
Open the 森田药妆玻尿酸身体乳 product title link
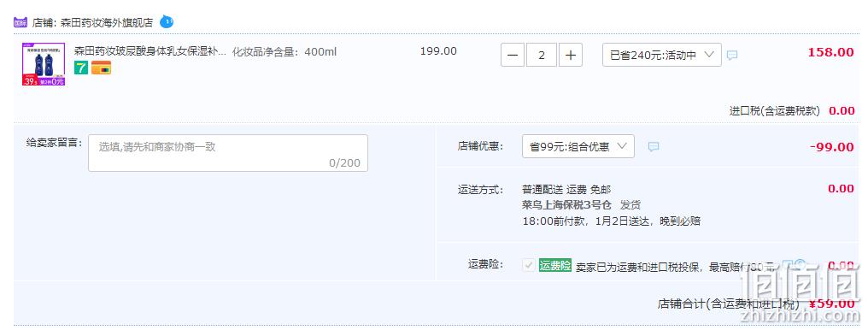pyautogui.click(x=150, y=51)
